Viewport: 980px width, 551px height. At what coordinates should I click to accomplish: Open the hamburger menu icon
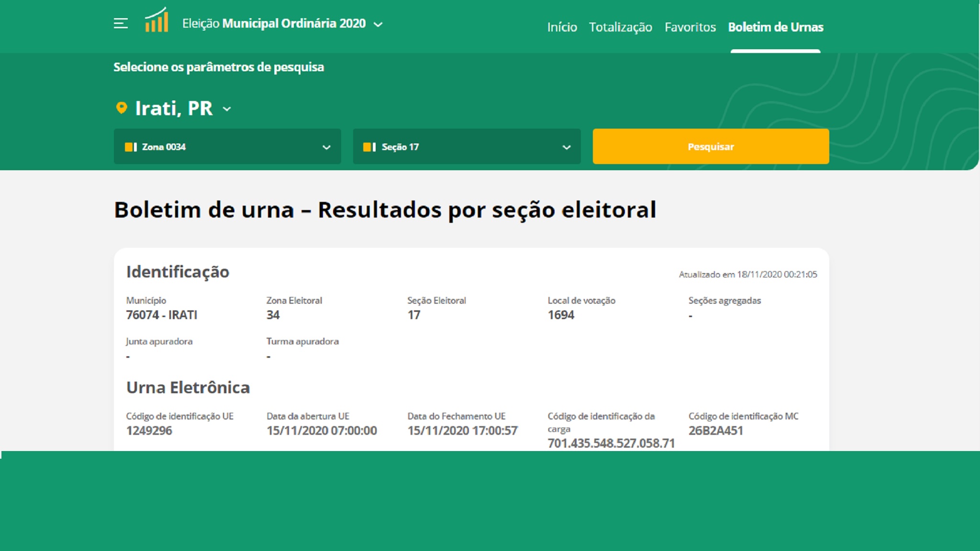pos(121,23)
